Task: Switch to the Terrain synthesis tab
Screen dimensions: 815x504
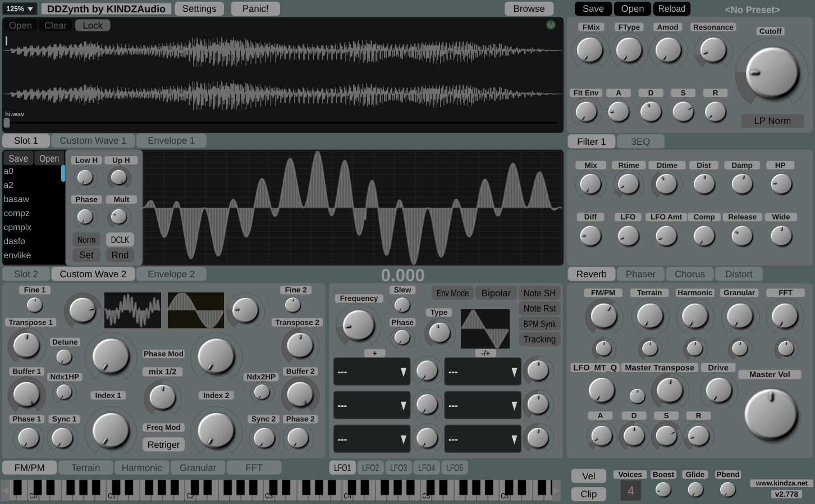Action: (86, 468)
